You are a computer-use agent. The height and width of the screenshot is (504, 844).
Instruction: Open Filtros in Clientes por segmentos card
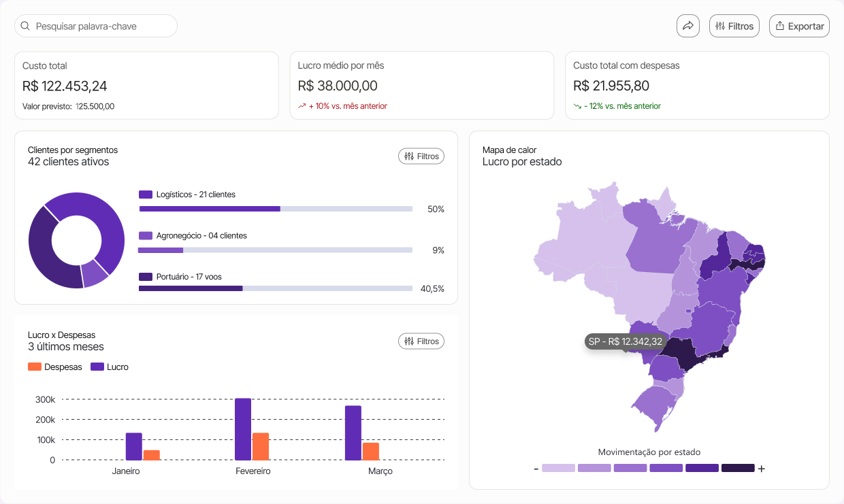point(421,156)
